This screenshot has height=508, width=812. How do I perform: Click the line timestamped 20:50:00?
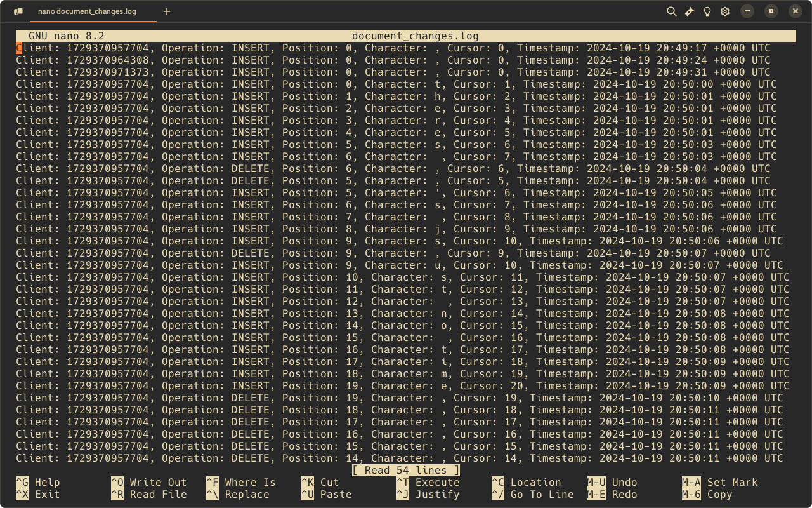point(396,84)
